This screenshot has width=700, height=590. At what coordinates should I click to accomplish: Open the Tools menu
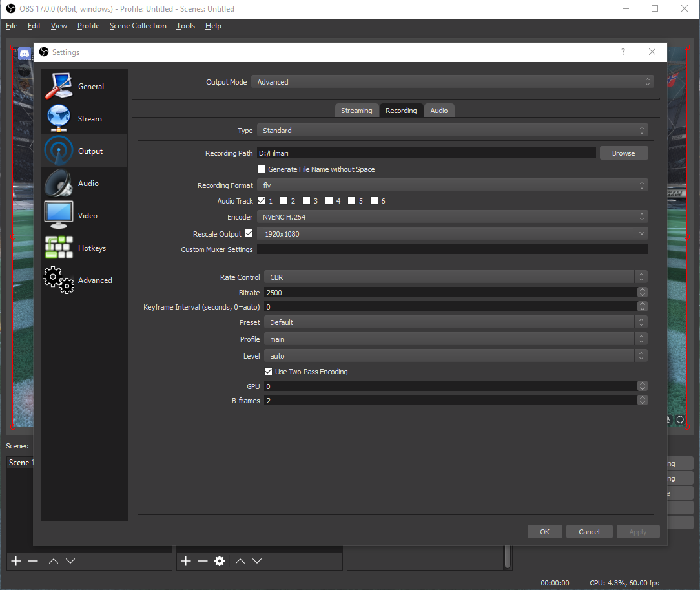click(185, 26)
